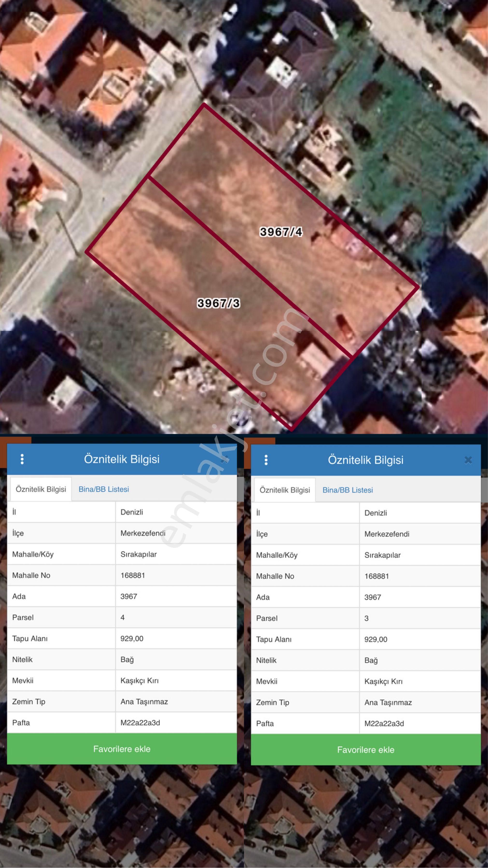
Task: Close the parcel 3 Öznitelik Bilgisi panel
Action: 468,460
